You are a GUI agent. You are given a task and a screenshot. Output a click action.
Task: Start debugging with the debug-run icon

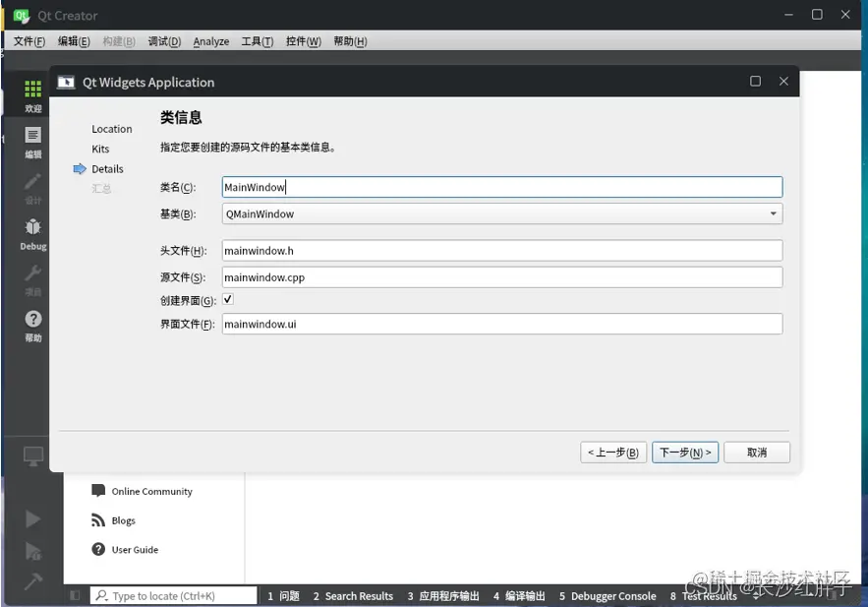32,551
